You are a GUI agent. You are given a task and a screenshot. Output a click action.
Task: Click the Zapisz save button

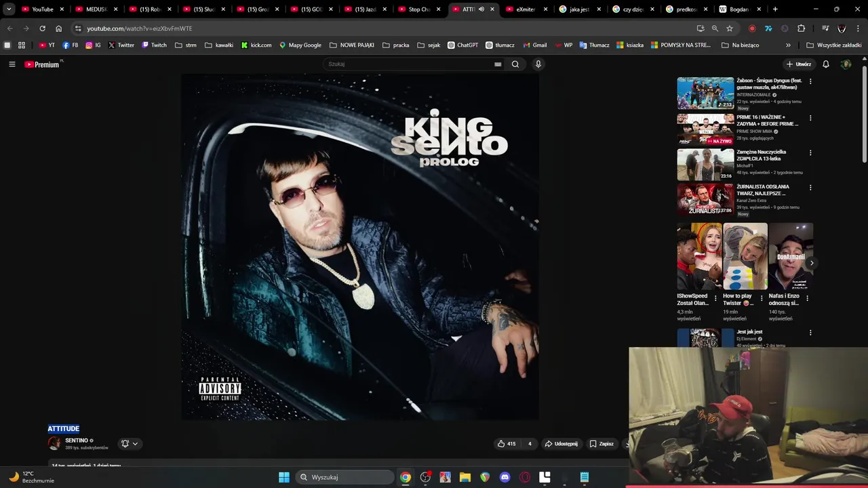pos(601,444)
